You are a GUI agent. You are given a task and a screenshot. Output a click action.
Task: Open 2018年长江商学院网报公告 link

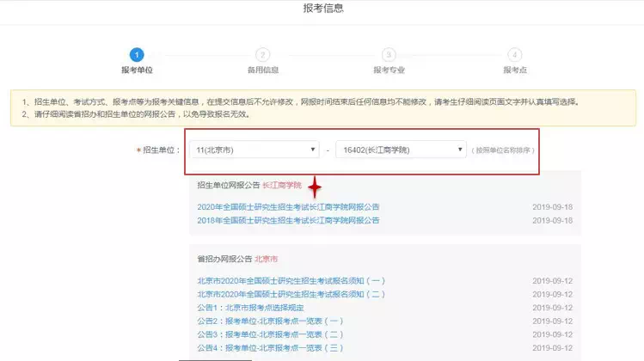[288, 221]
